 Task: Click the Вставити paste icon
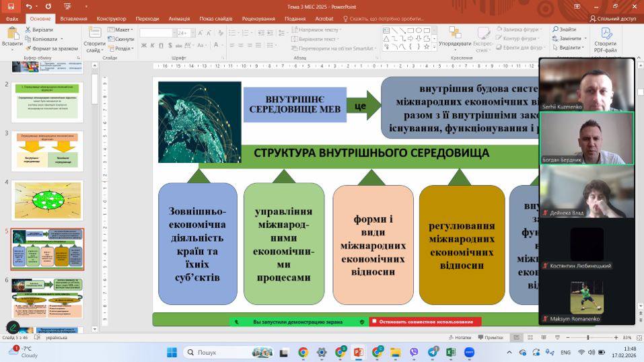click(12, 34)
